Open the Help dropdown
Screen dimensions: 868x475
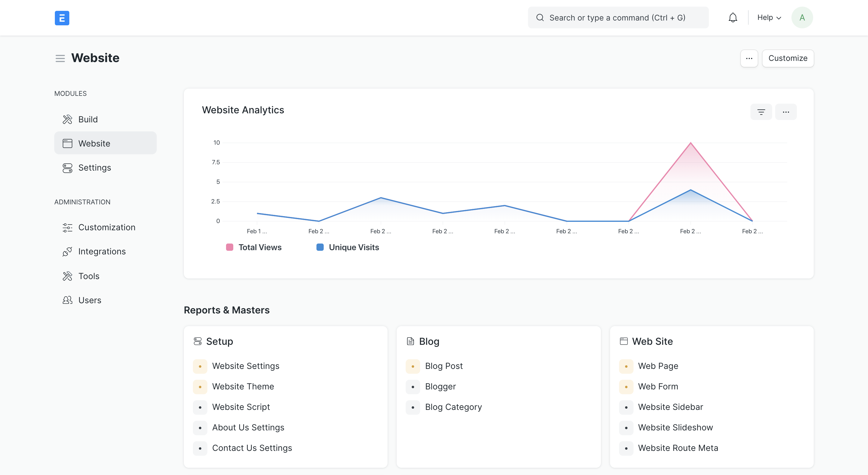[769, 17]
